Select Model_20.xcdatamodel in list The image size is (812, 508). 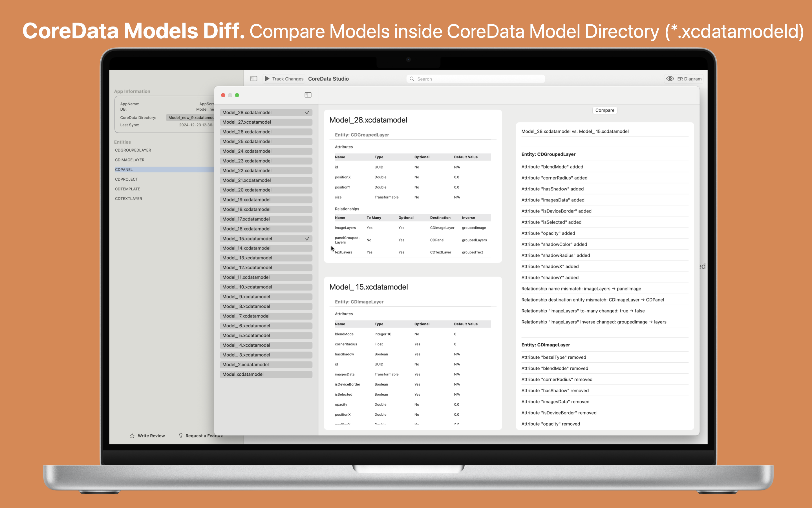[266, 190]
